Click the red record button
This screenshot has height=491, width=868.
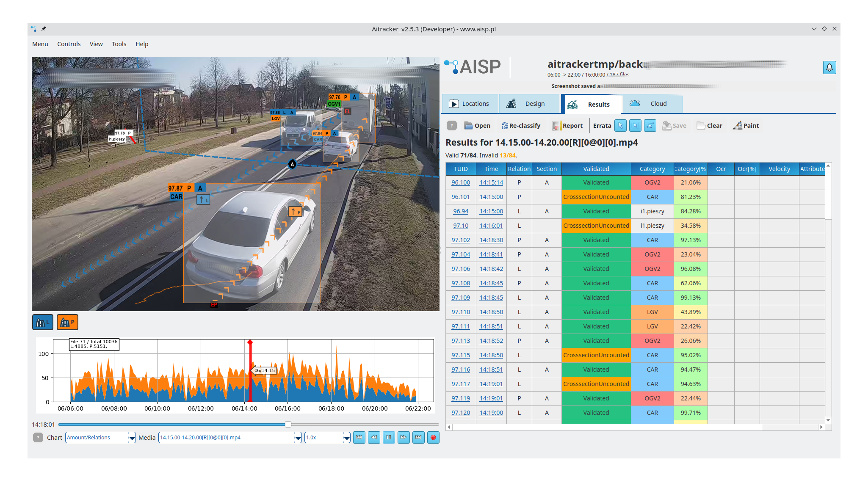pyautogui.click(x=433, y=438)
